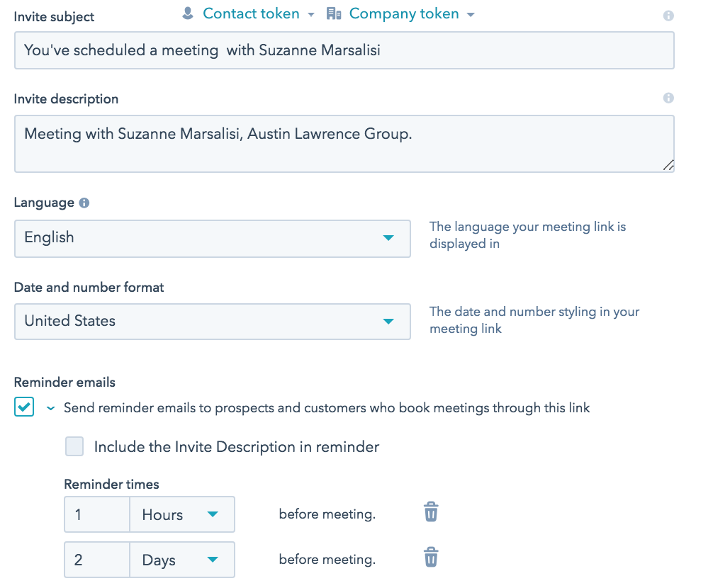
Task: Click the Invite subject text field
Action: coord(344,50)
